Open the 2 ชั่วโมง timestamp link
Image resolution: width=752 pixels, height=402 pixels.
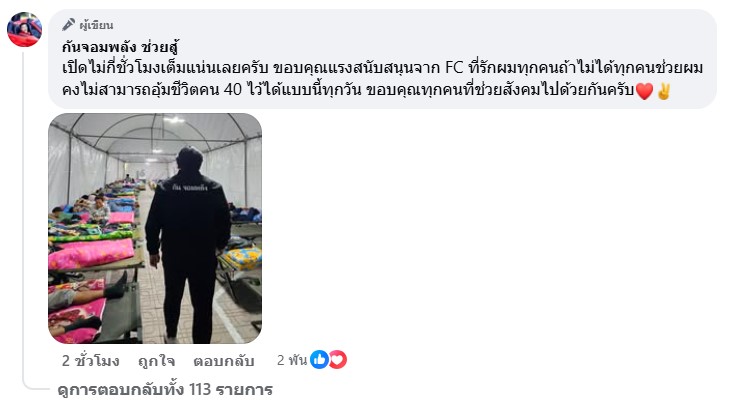91,361
